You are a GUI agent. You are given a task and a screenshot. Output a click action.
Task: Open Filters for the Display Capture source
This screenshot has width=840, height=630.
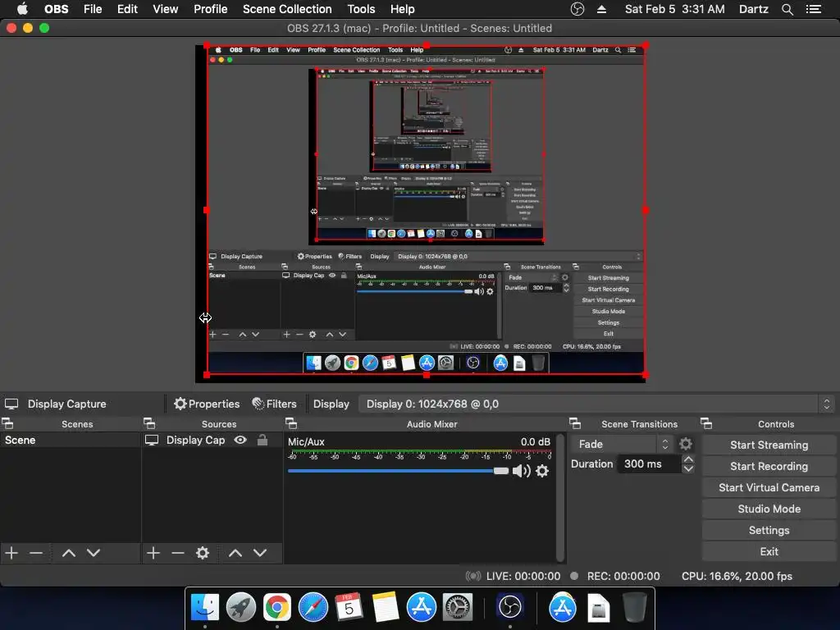274,404
